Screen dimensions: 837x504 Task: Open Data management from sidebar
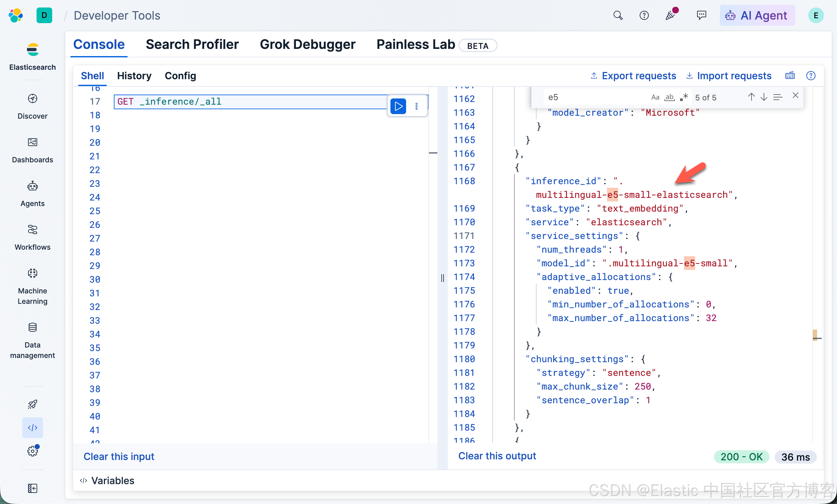(32, 341)
